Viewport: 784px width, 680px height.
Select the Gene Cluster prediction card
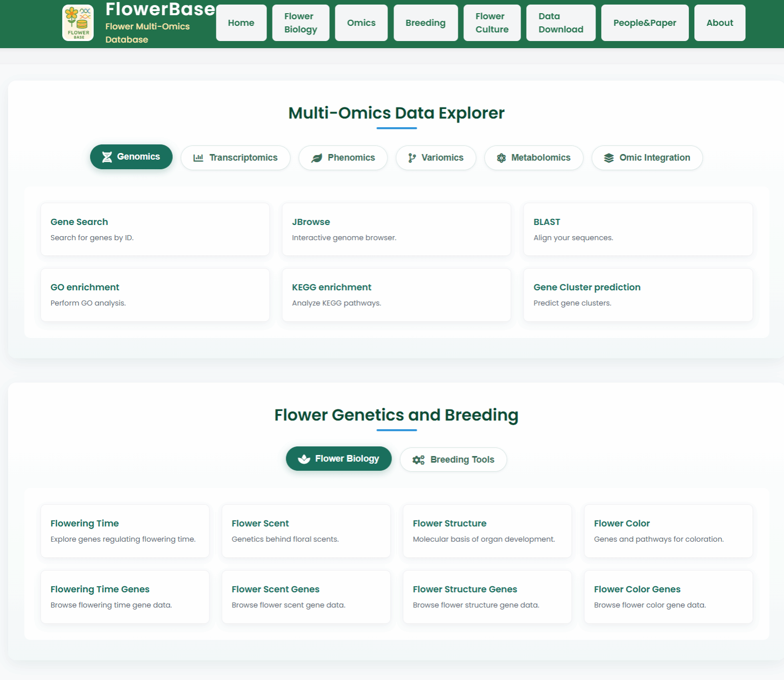pos(638,294)
